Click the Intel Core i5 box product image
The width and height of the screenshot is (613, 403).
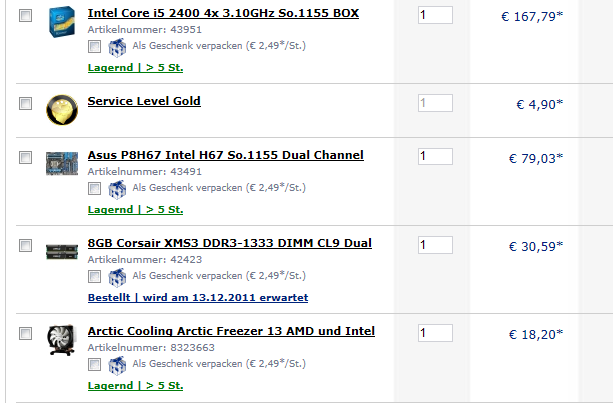tap(62, 22)
